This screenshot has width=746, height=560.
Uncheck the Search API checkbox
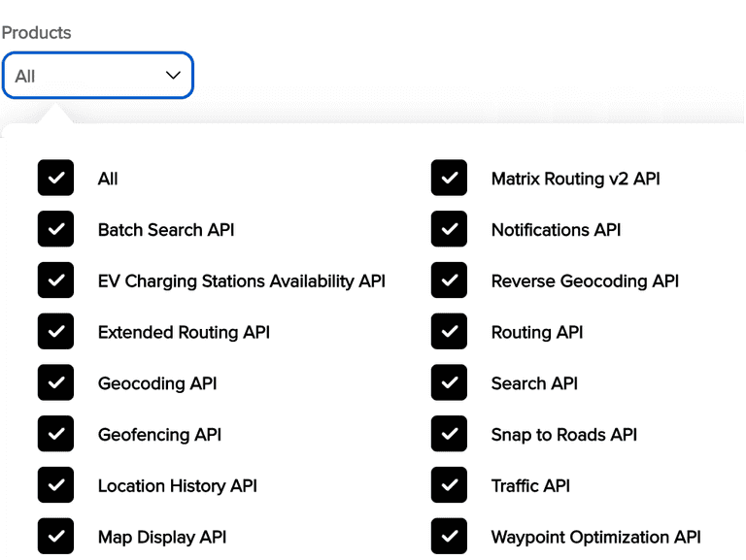[450, 383]
